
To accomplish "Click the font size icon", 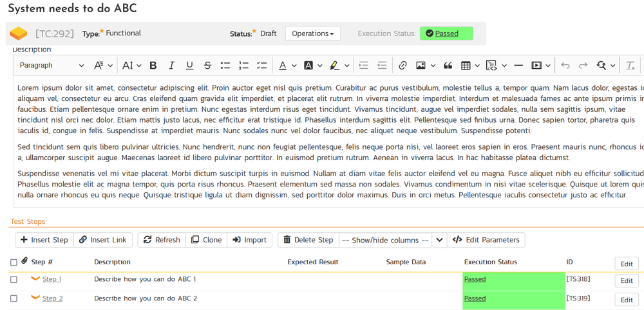I will pyautogui.click(x=128, y=65).
